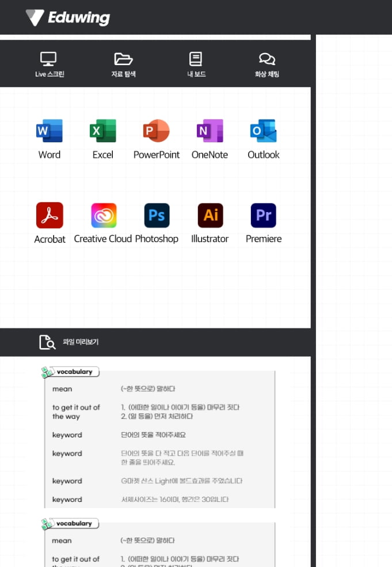The image size is (392, 567).
Task: Click the Eduwing logo
Action: [68, 18]
